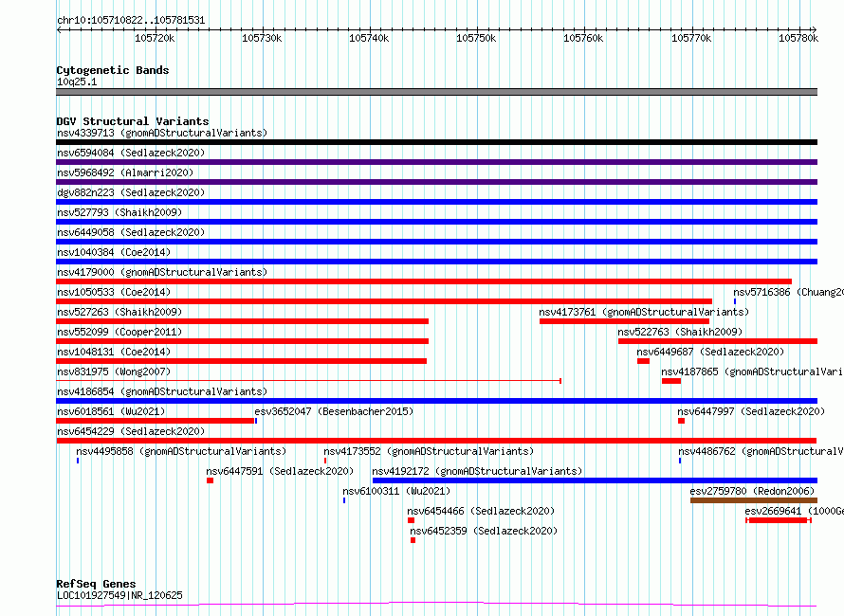Select small red nsv6449687 variant block
Screen dimensions: 844x616
[643, 361]
